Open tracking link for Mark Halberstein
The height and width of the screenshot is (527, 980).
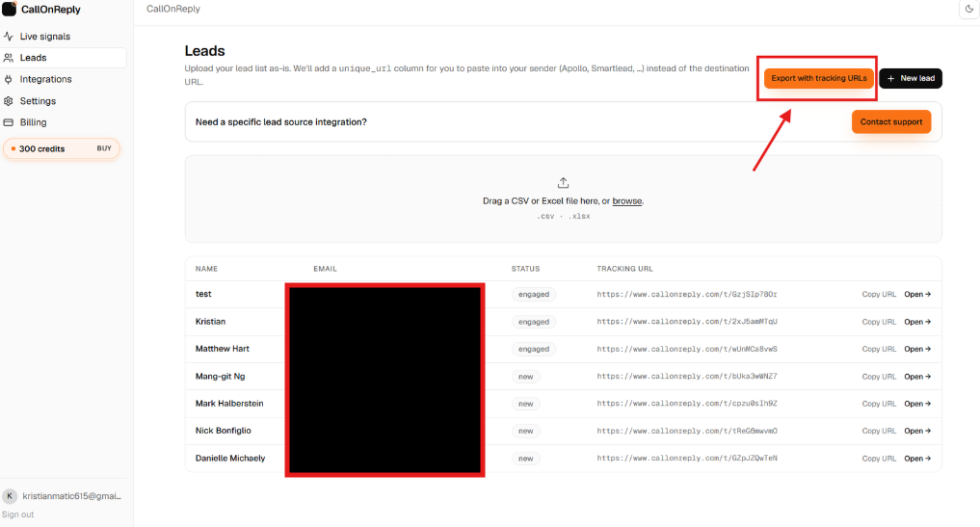[x=917, y=404]
